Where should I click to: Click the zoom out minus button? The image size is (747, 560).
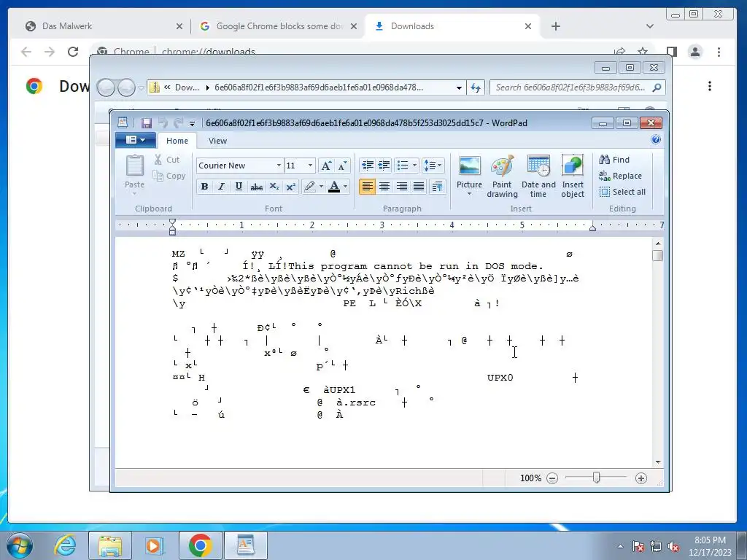(551, 478)
